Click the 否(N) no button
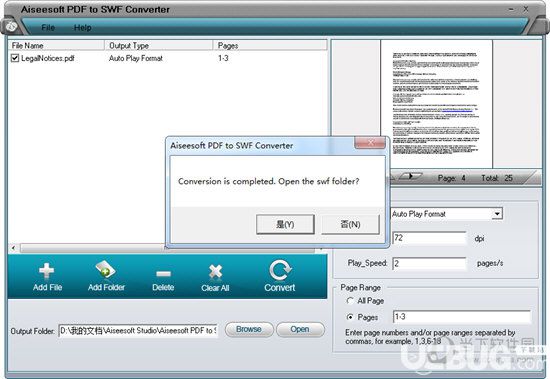This screenshot has width=550, height=379. tap(350, 224)
